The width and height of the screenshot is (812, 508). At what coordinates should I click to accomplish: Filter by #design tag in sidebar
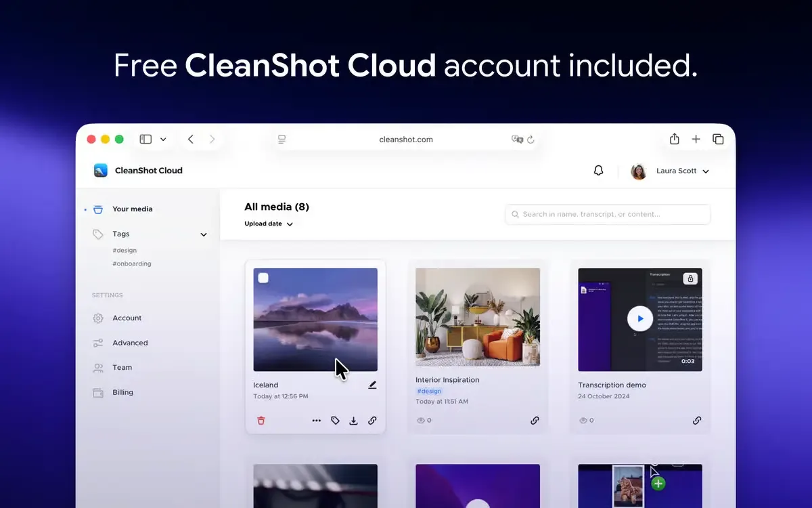(x=125, y=251)
